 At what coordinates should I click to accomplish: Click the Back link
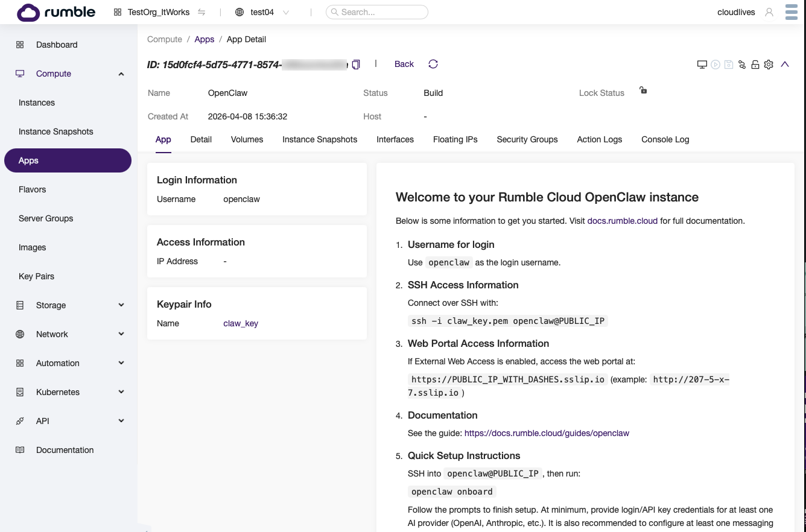coord(404,64)
